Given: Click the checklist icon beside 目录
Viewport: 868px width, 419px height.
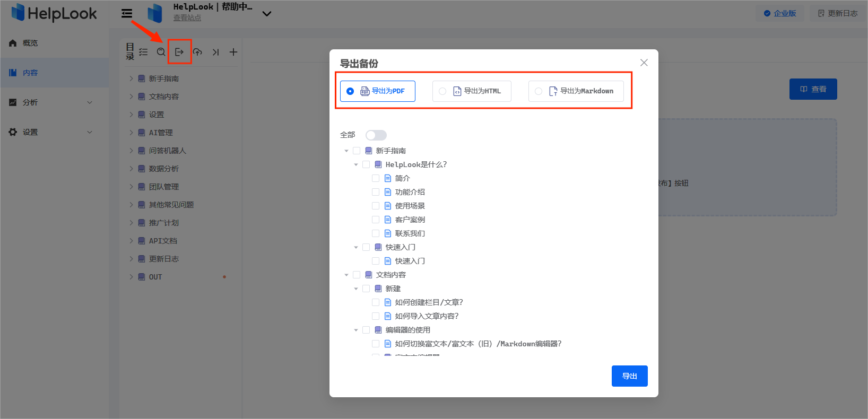Looking at the screenshot, I should (x=143, y=52).
